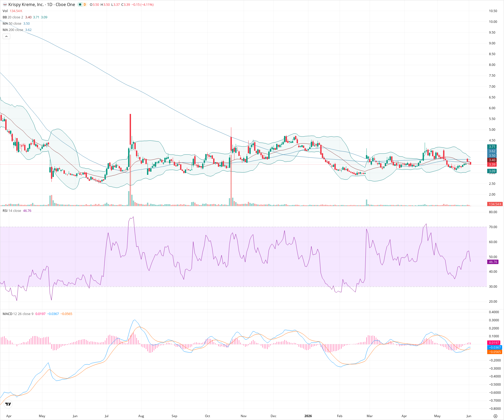This screenshot has width=504, height=420.
Task: Click the 2026 label on time axis
Action: tap(308, 416)
